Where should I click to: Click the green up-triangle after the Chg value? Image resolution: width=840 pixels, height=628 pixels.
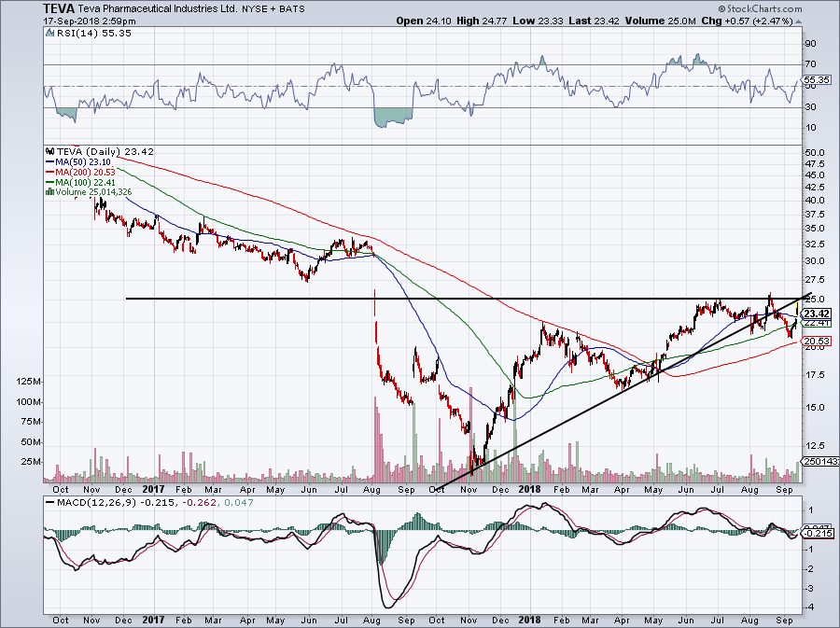(799, 21)
